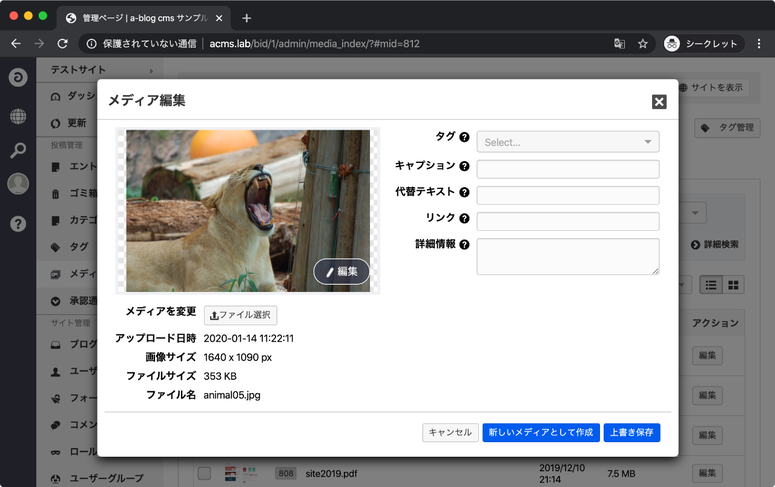The height and width of the screenshot is (487, 775).
Task: Click help icon beside 代替テキスト
Action: 464,192
